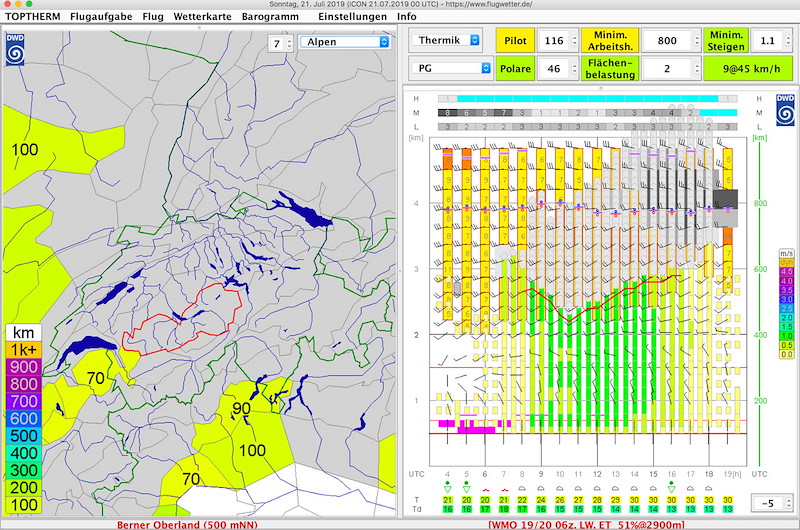Image resolution: width=800 pixels, height=530 pixels.
Task: Open the Einstellungen menu
Action: 352,17
